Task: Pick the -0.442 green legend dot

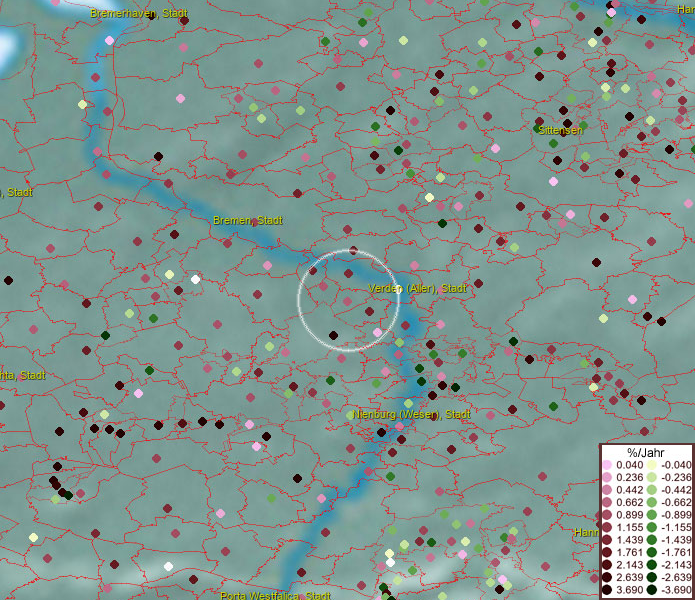Action: click(652, 490)
